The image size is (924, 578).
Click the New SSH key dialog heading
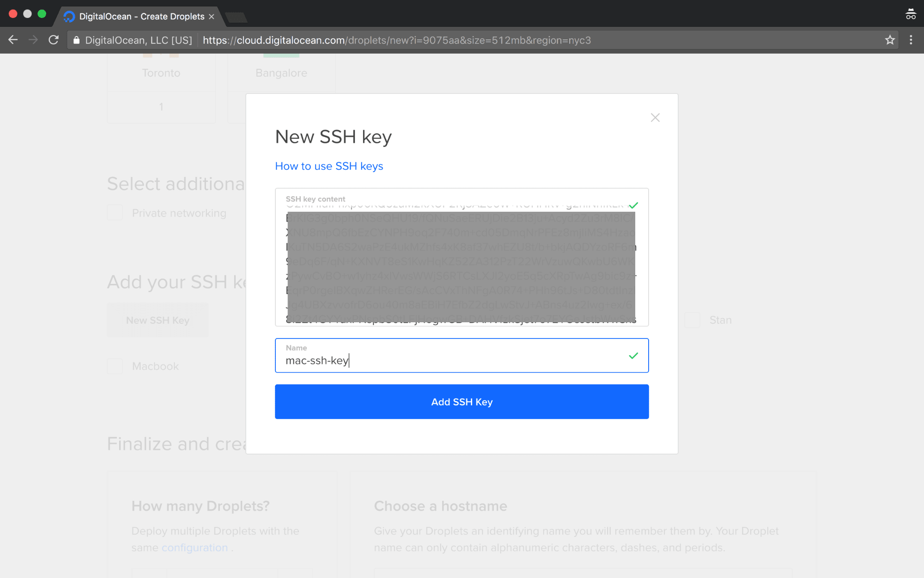[333, 137]
